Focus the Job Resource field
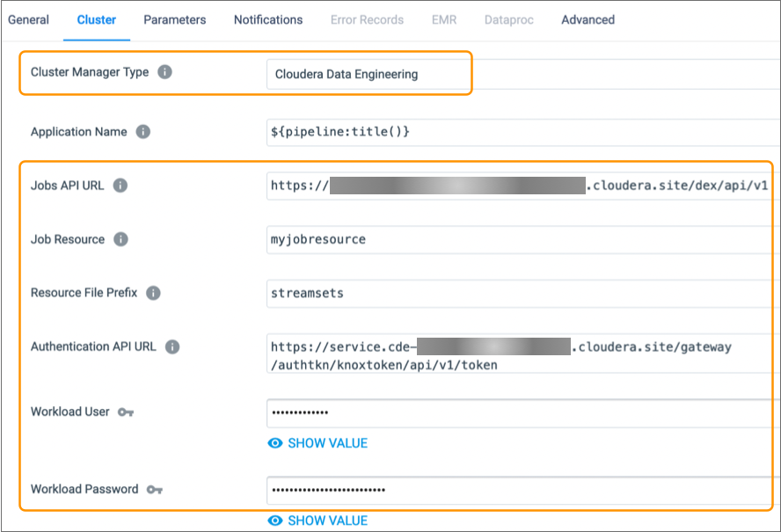Screen dimensions: 781x532 pyautogui.click(x=523, y=239)
